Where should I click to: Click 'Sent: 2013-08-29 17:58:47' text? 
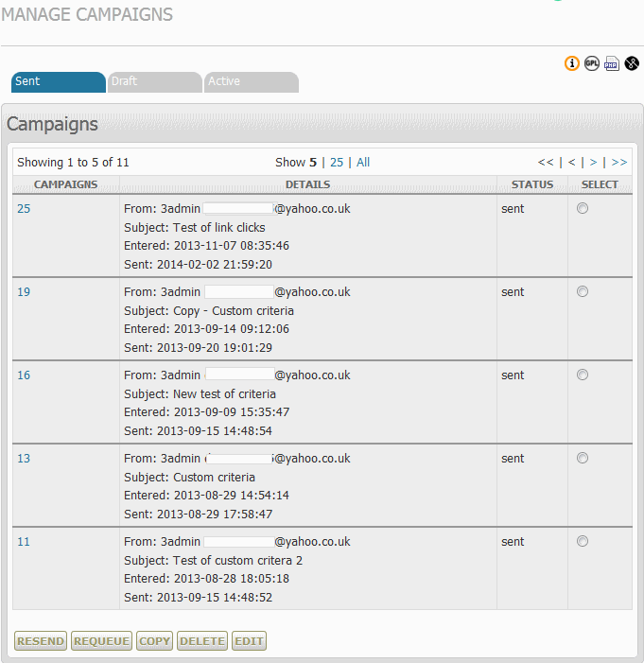pyautogui.click(x=198, y=515)
